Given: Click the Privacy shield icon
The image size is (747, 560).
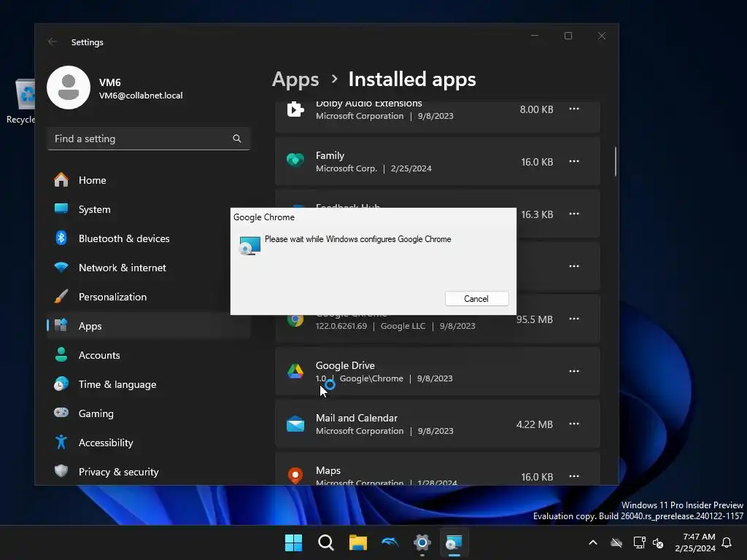Looking at the screenshot, I should click(61, 471).
